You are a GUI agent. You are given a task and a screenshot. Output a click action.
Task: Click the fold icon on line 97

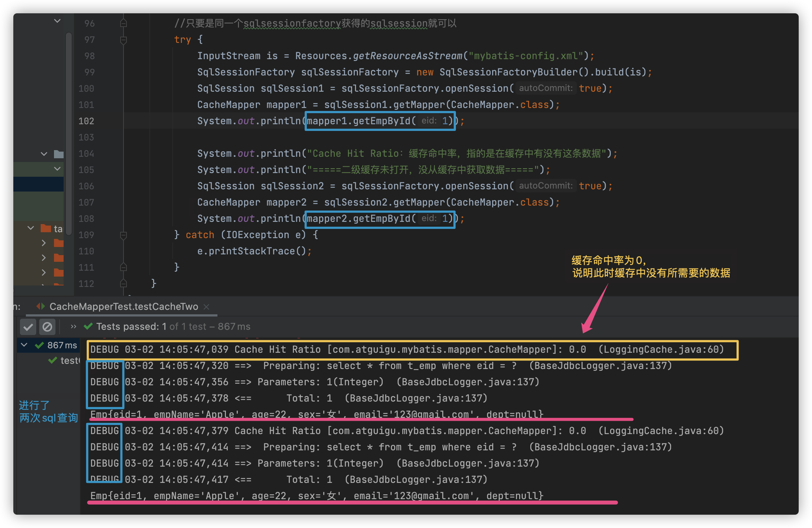[124, 40]
